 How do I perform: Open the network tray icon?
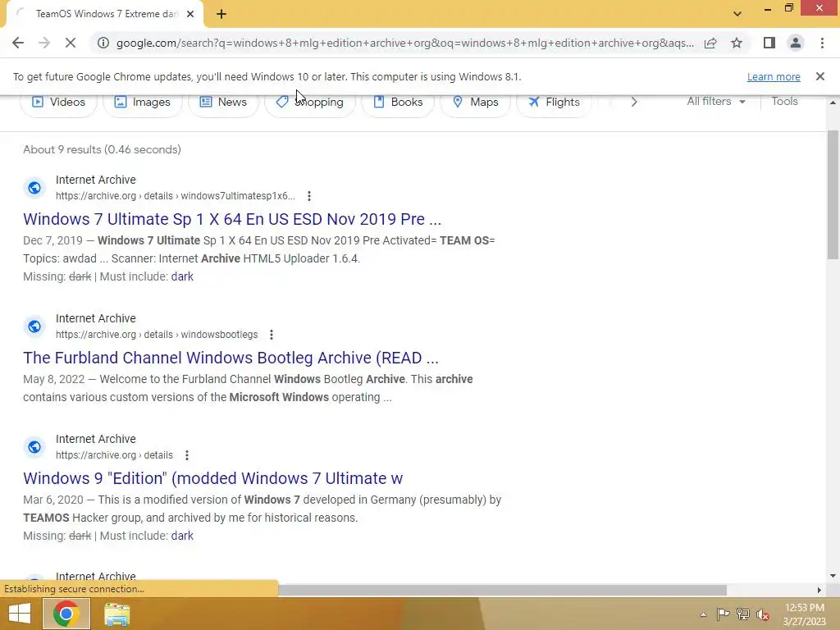point(743,614)
